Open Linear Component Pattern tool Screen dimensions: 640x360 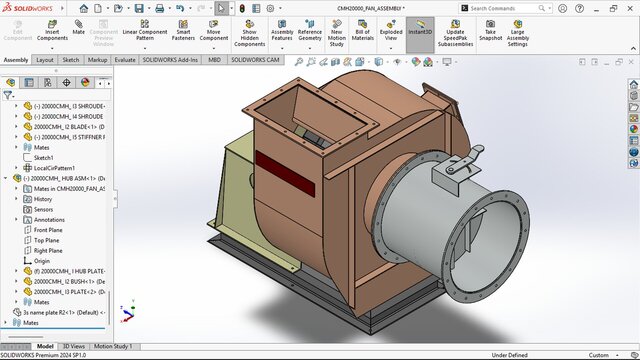[x=145, y=30]
